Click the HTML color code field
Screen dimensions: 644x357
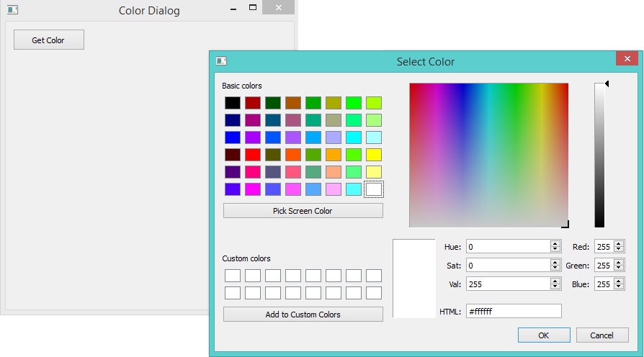click(514, 311)
